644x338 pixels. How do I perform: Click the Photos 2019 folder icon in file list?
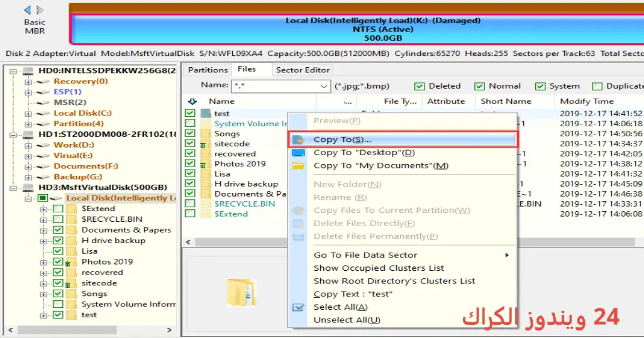pos(205,164)
